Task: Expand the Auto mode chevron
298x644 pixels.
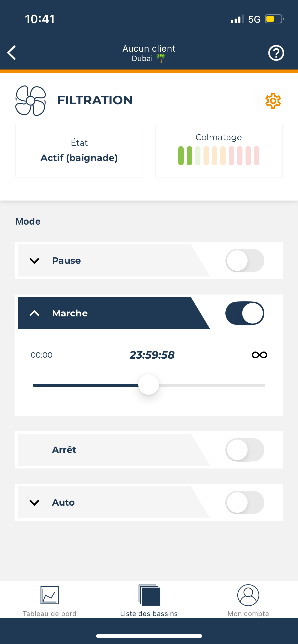Action: (34, 503)
